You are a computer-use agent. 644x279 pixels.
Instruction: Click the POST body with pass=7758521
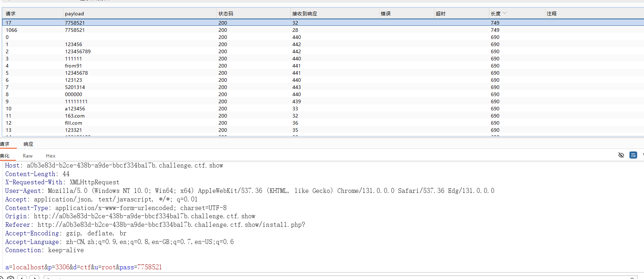click(84, 267)
